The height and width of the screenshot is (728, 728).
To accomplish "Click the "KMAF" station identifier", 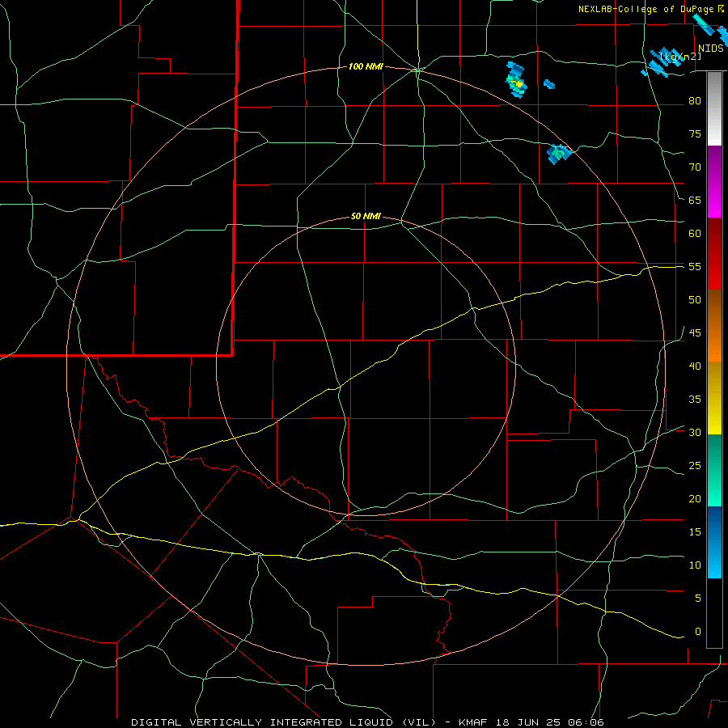I will tap(473, 722).
